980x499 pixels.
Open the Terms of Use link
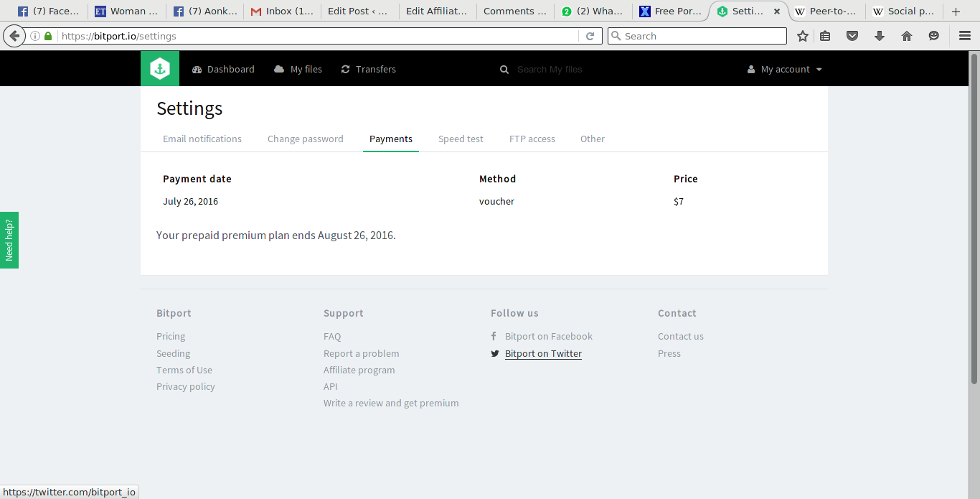click(184, 370)
